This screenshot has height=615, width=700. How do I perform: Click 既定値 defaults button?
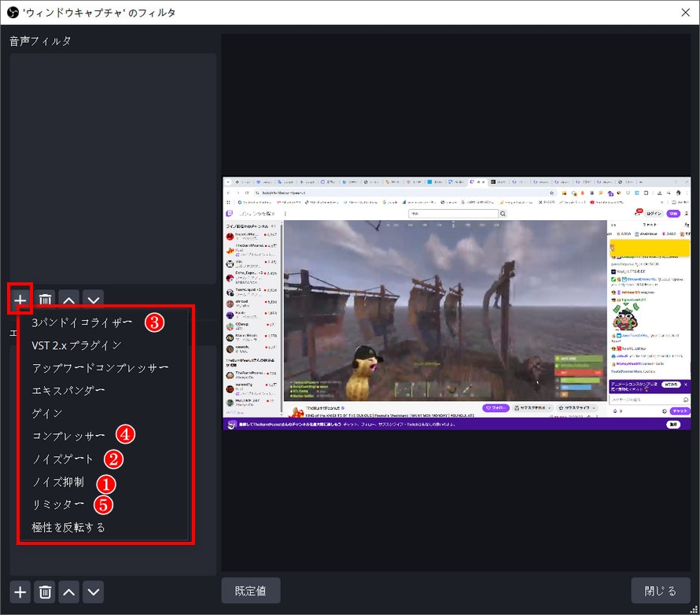[x=251, y=591]
